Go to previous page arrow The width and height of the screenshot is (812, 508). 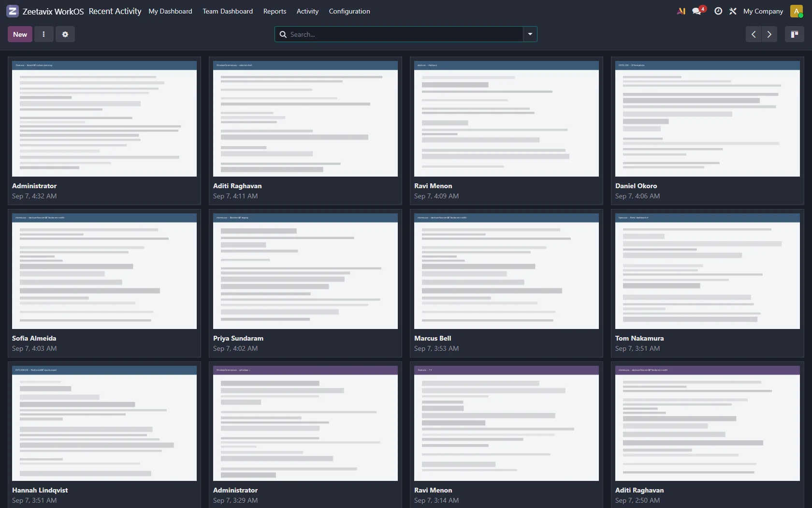click(754, 34)
